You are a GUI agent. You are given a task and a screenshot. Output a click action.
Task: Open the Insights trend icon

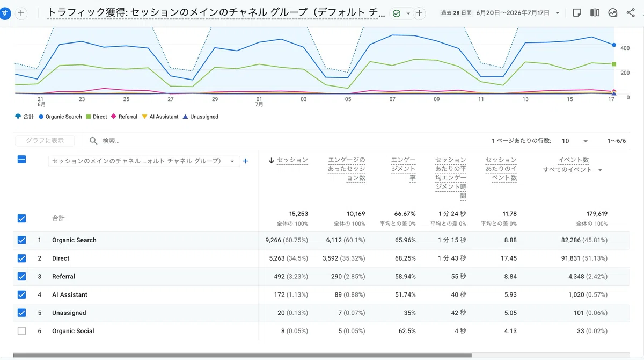point(613,13)
